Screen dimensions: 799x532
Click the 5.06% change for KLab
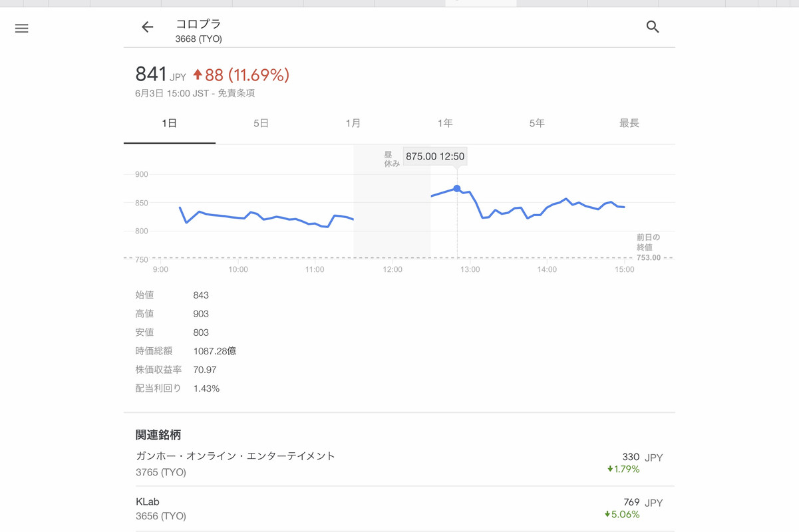click(622, 514)
